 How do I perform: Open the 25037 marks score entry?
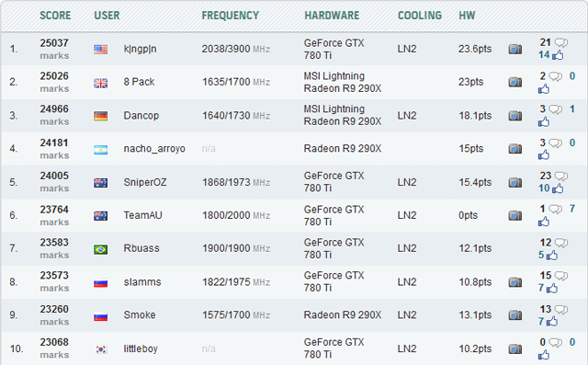click(x=54, y=49)
